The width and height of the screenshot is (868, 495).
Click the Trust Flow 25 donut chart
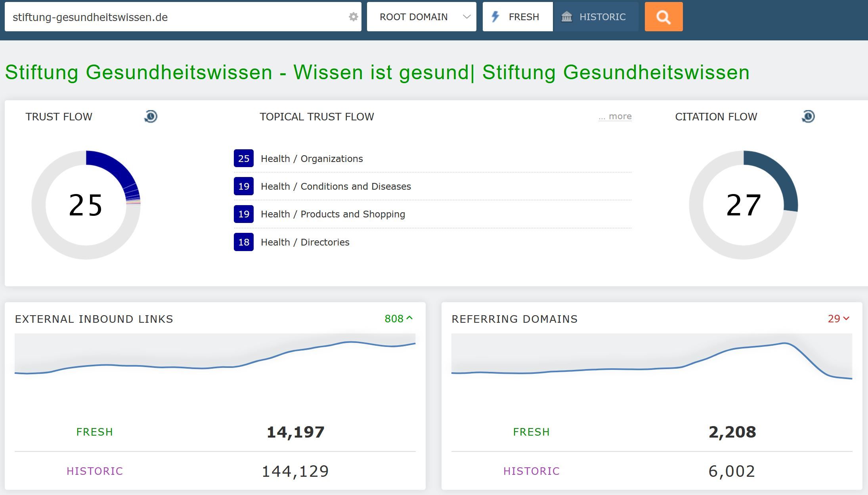click(86, 205)
